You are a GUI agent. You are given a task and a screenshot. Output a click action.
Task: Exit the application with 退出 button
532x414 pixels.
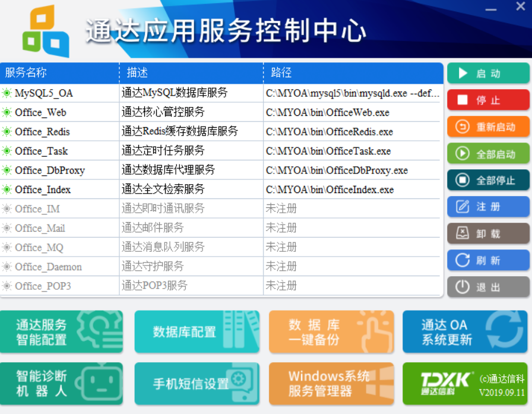click(488, 287)
